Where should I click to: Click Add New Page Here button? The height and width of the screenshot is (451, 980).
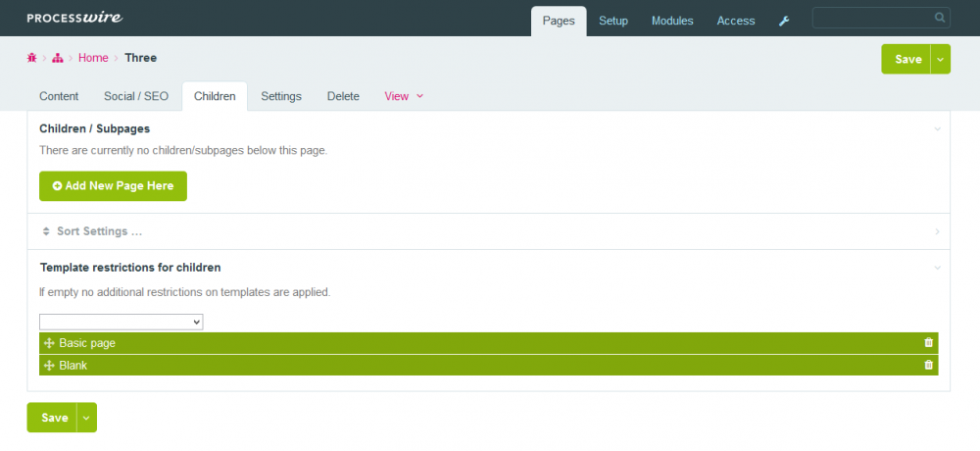pos(113,185)
